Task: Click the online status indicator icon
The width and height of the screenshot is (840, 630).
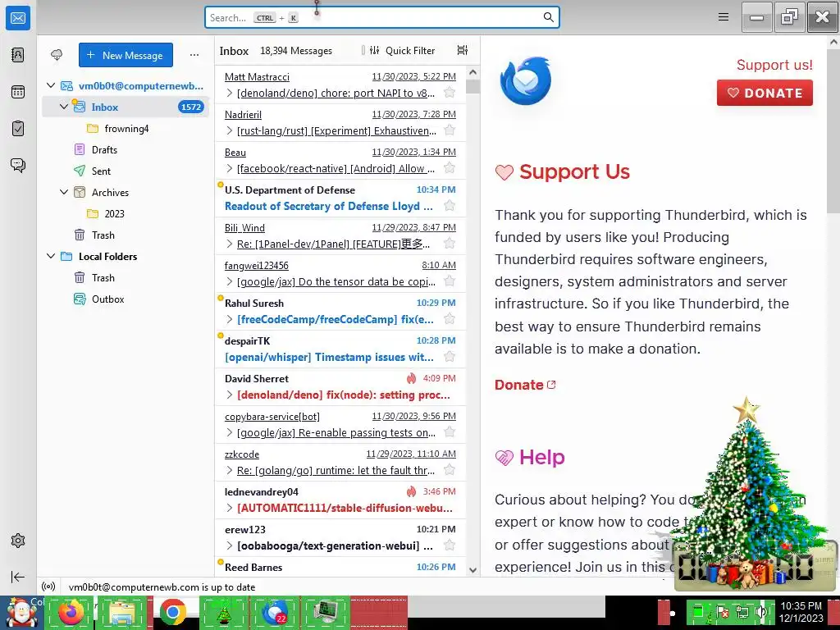Action: click(x=48, y=587)
